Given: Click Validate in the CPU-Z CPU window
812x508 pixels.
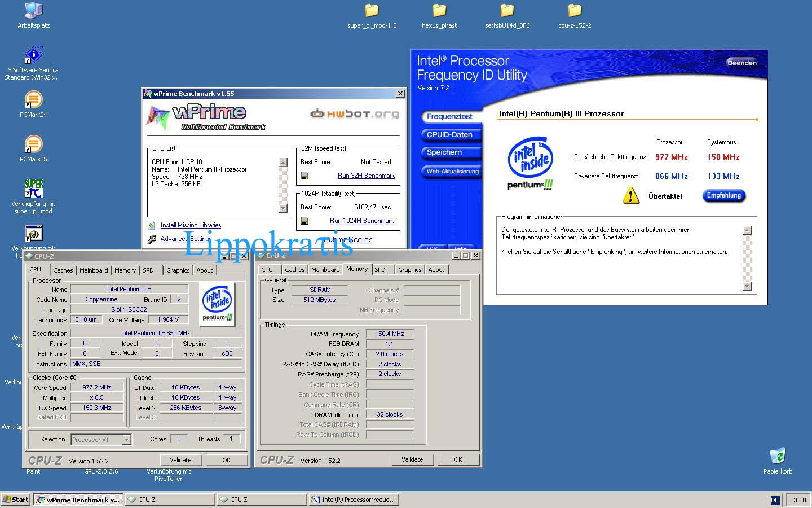Looking at the screenshot, I should [x=180, y=460].
